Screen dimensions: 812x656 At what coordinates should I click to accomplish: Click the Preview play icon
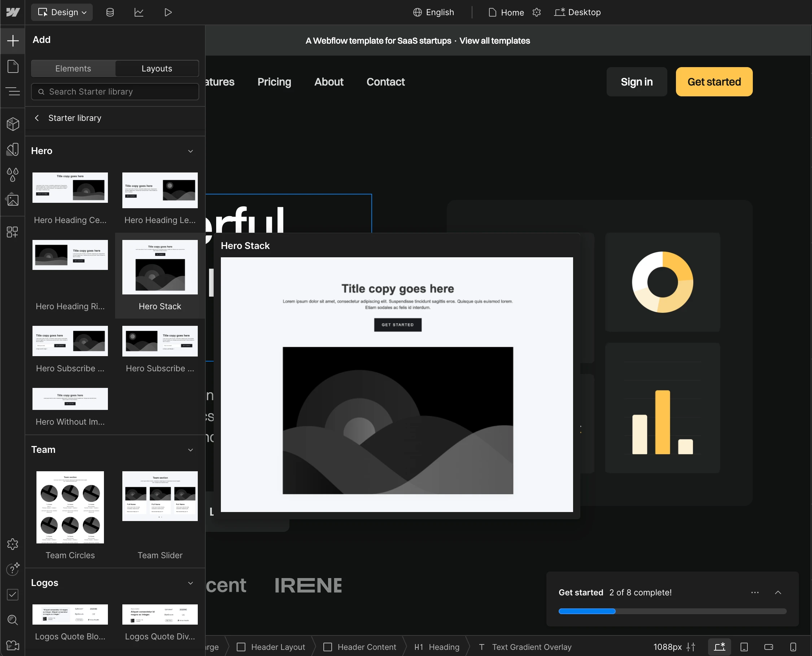[x=168, y=13]
